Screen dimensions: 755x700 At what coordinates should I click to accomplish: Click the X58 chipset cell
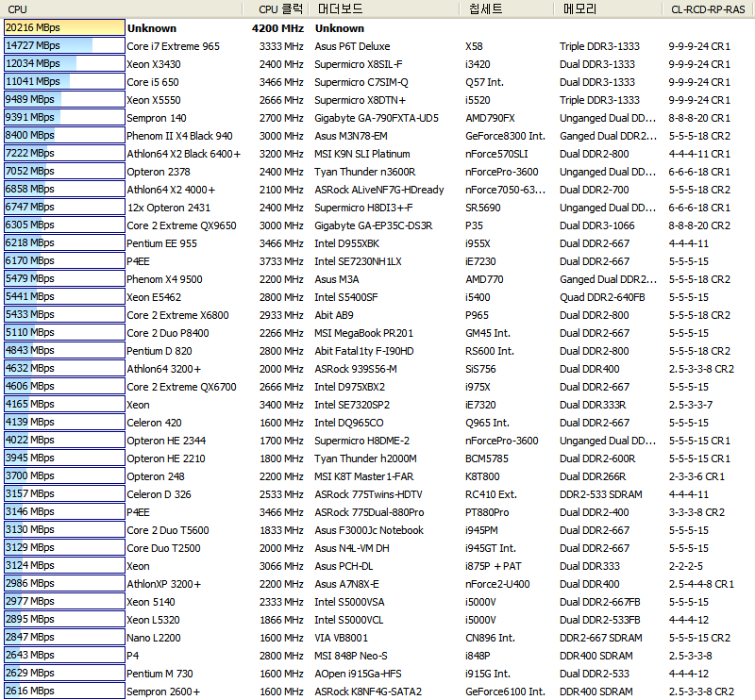point(475,46)
